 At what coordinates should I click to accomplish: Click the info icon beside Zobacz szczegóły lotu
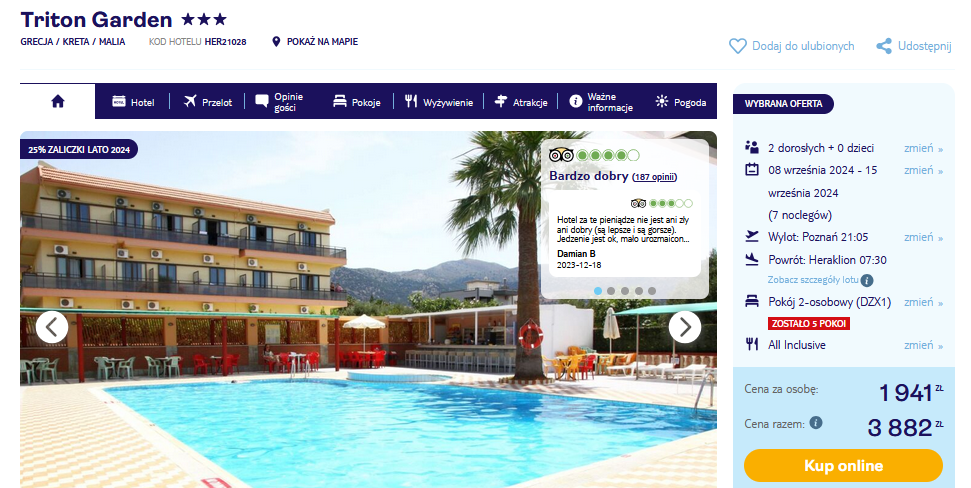click(x=867, y=281)
